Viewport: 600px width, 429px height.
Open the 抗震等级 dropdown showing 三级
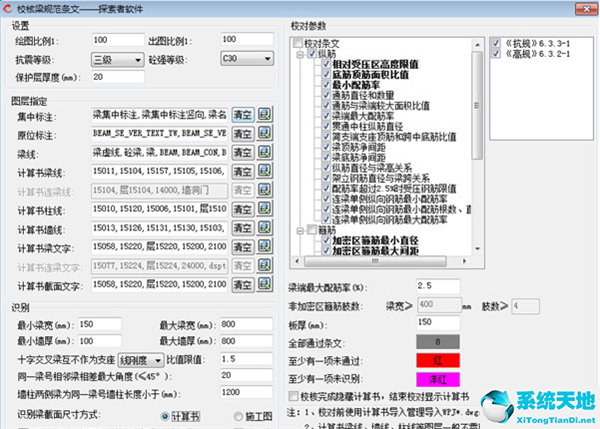click(117, 60)
